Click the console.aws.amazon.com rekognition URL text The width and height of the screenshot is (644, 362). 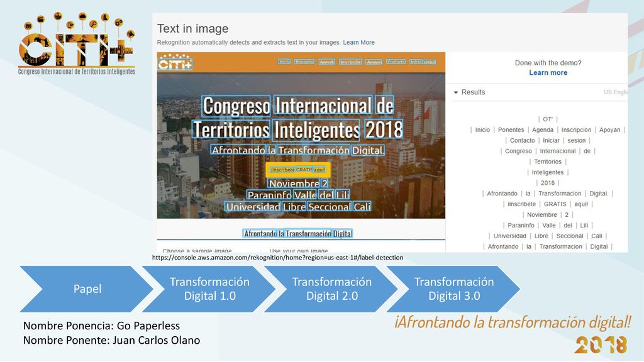click(x=277, y=257)
